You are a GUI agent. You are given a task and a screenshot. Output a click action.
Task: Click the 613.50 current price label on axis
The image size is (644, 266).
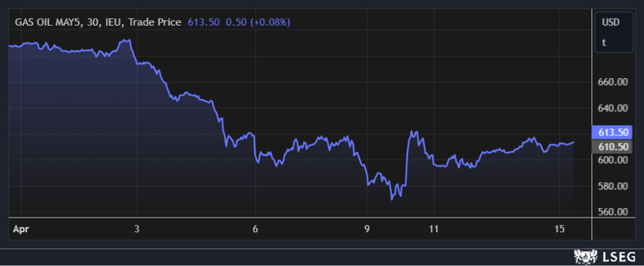[612, 133]
